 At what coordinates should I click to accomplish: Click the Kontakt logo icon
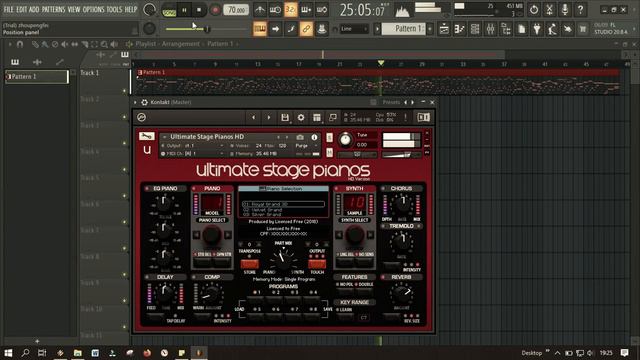point(141,118)
